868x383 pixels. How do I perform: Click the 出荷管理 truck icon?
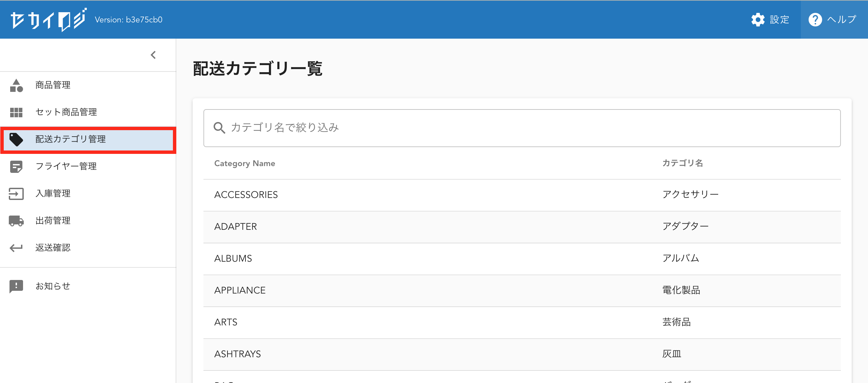(x=16, y=221)
